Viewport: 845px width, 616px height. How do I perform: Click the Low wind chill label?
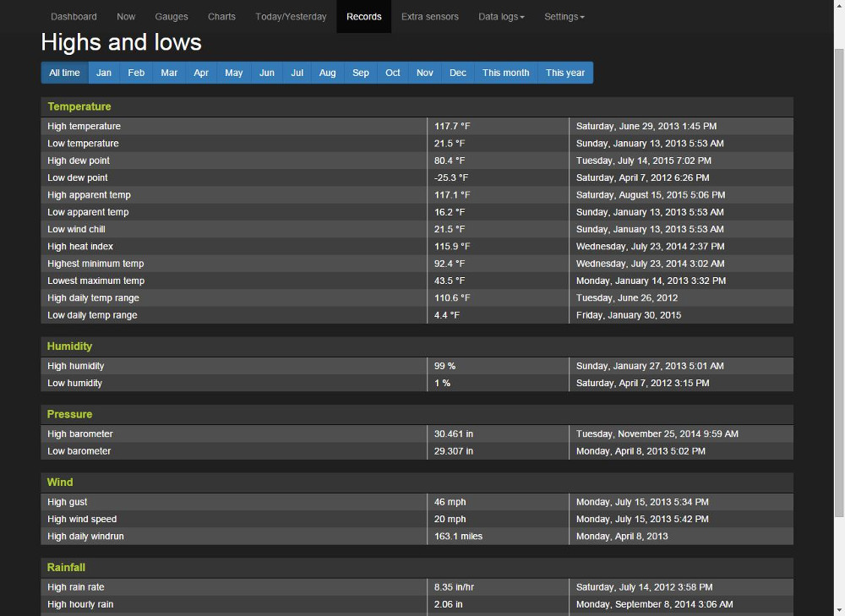76,229
